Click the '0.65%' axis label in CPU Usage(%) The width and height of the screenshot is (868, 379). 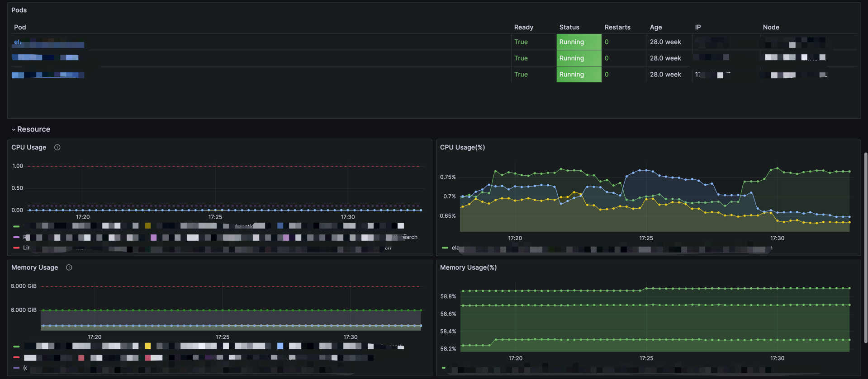point(448,216)
